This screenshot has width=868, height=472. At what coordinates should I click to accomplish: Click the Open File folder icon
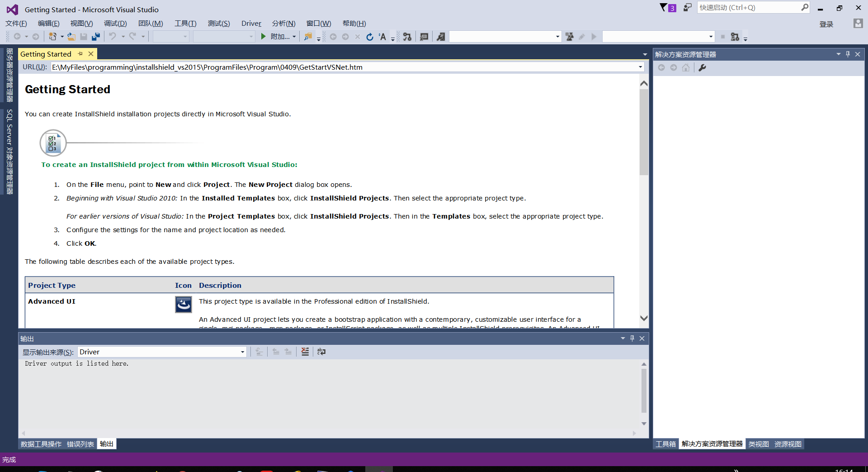pos(71,37)
